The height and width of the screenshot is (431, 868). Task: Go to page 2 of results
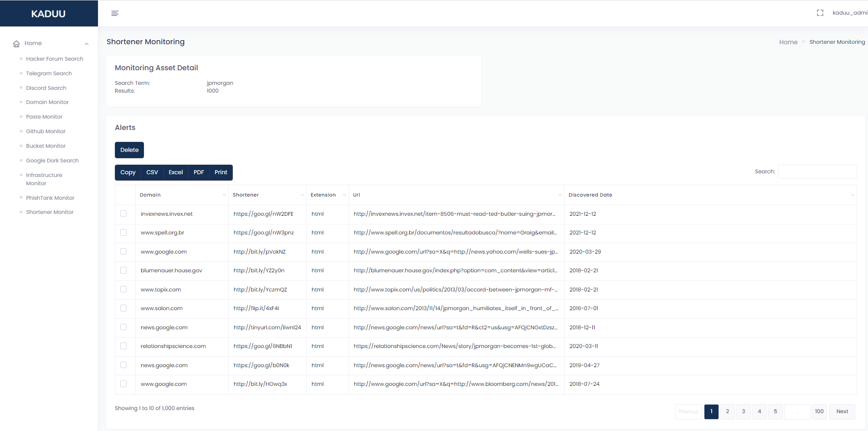pyautogui.click(x=727, y=411)
